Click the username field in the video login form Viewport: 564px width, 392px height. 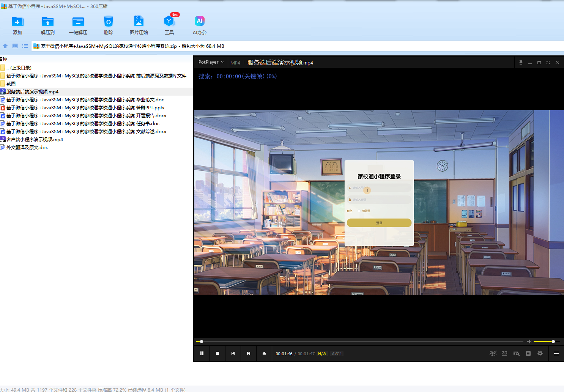tap(379, 188)
